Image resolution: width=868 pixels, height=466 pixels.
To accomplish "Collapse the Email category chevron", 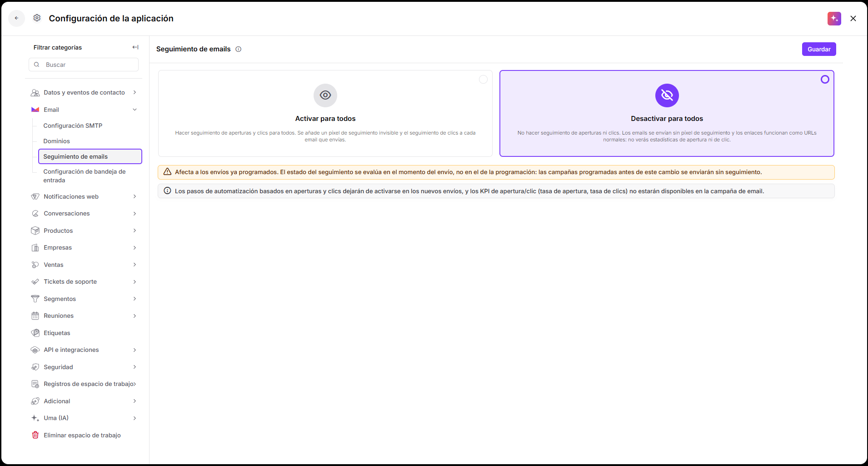I will (x=135, y=110).
